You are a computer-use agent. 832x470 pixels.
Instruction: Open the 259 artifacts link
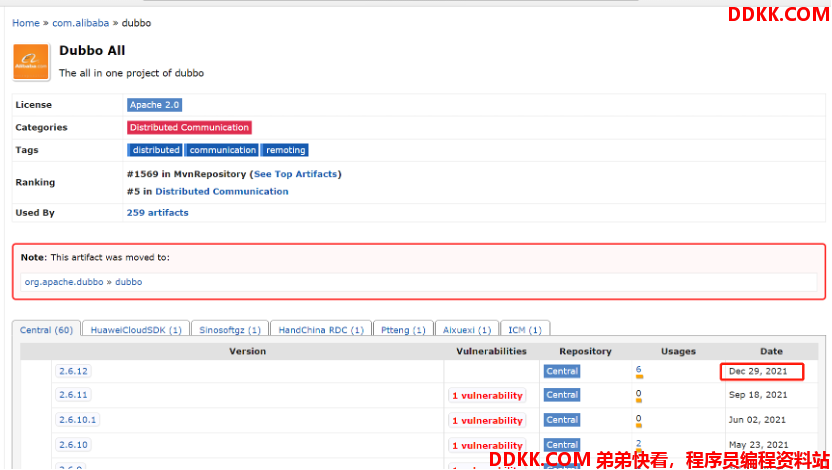(158, 213)
